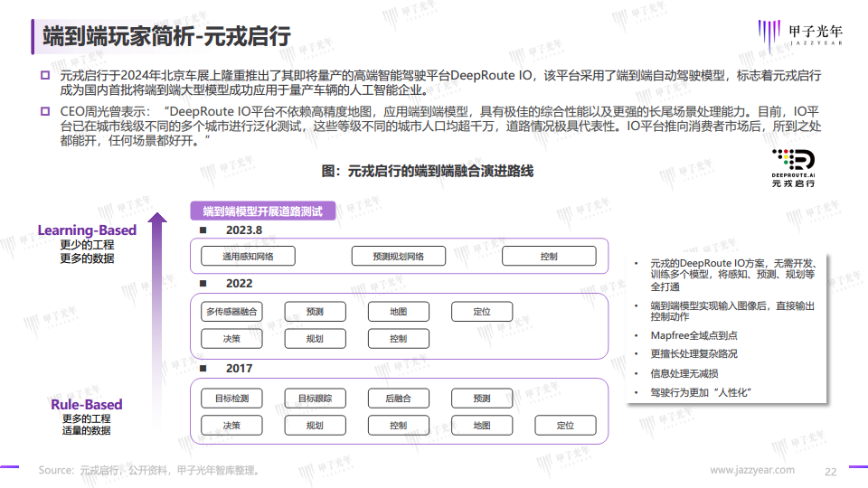Click the 定位 box under 2022
The width and height of the screenshot is (868, 488).
click(x=482, y=312)
